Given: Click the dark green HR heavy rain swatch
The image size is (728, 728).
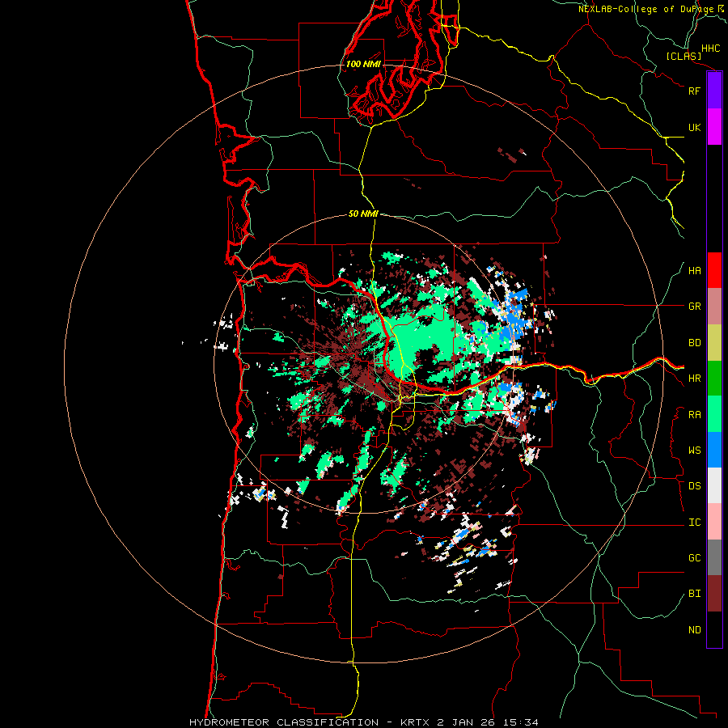Looking at the screenshot, I should pos(714,379).
